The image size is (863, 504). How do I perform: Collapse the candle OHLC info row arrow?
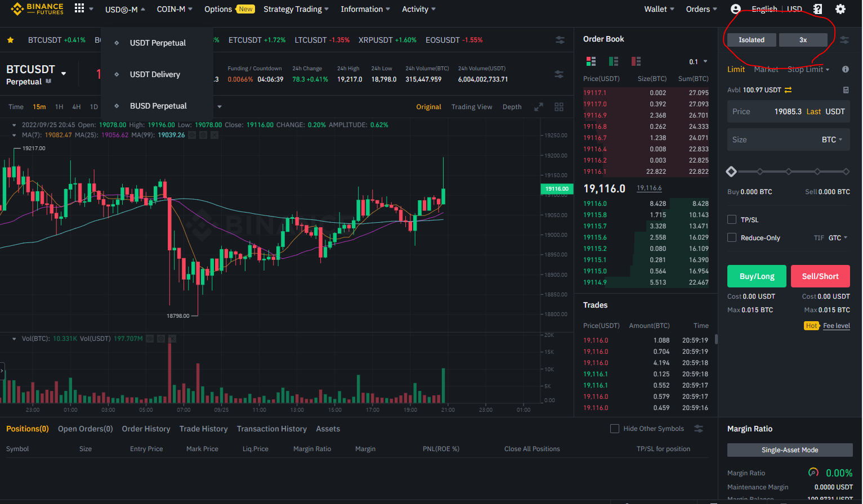click(x=14, y=125)
